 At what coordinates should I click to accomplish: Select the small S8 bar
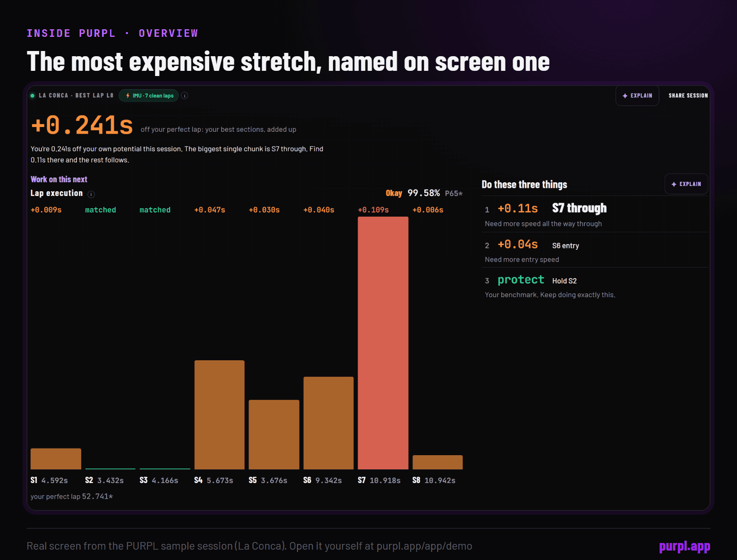pos(437,462)
